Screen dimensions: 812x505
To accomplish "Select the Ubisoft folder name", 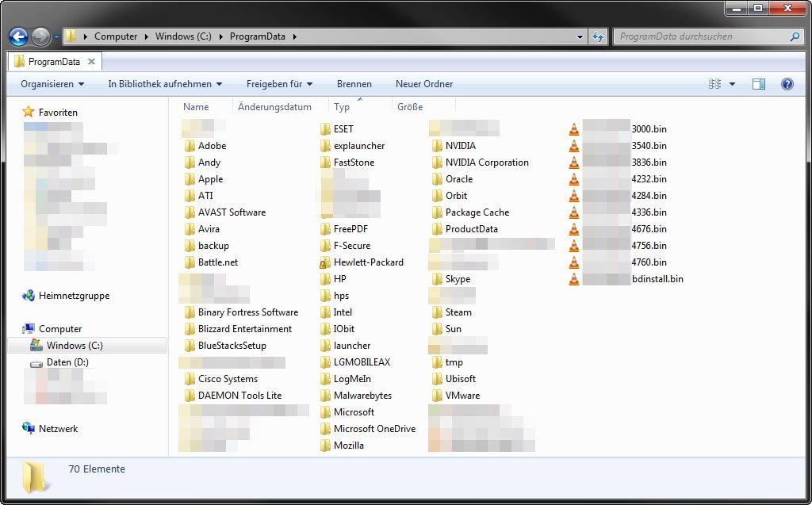I will pyautogui.click(x=461, y=379).
